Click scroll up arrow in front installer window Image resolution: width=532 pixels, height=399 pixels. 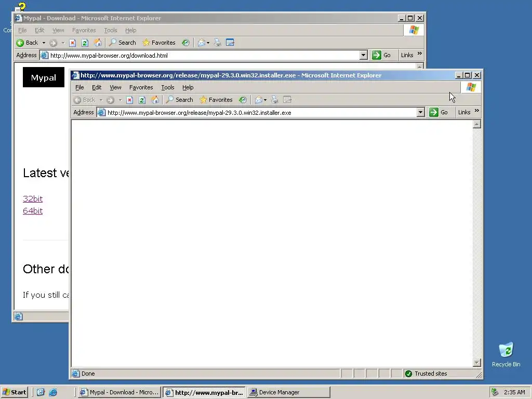click(477, 124)
